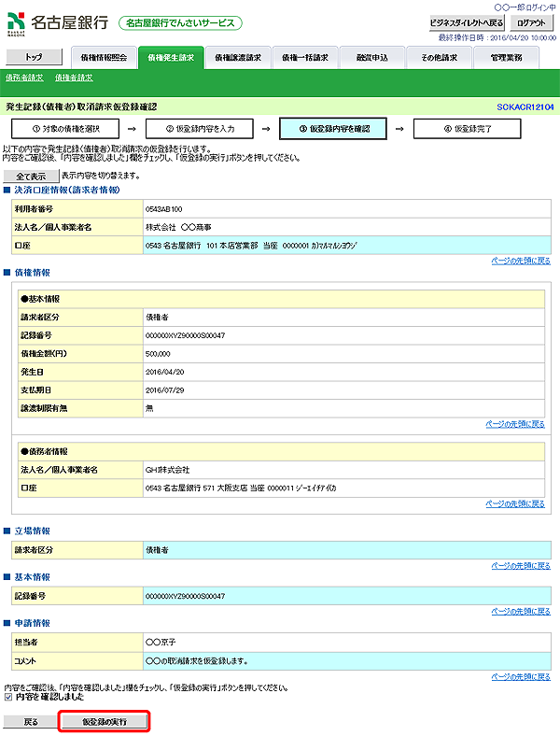Open the 債権譲渡請求 tab

238,58
